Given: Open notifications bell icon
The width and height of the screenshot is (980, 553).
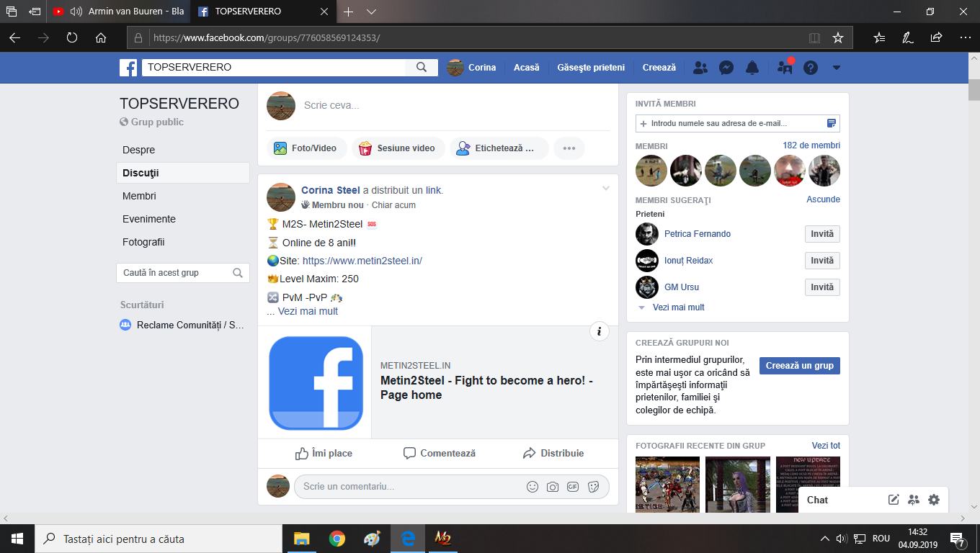Looking at the screenshot, I should pyautogui.click(x=752, y=68).
